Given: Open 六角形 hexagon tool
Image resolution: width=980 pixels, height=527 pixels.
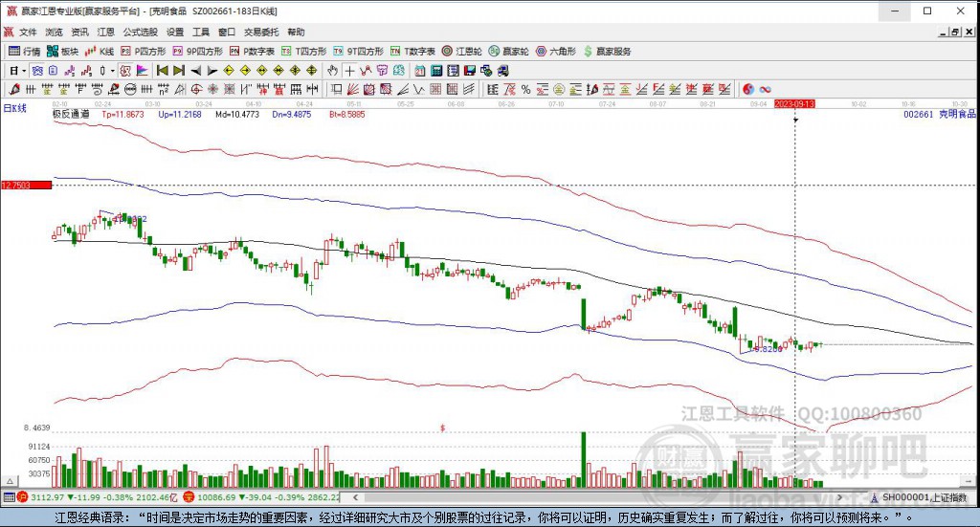Looking at the screenshot, I should 556,52.
